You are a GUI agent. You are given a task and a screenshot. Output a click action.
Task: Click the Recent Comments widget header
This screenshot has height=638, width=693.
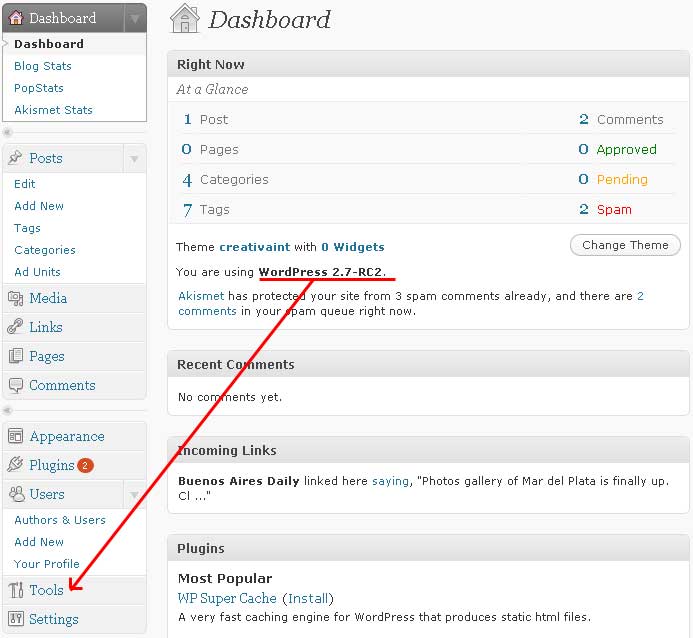click(x=428, y=365)
